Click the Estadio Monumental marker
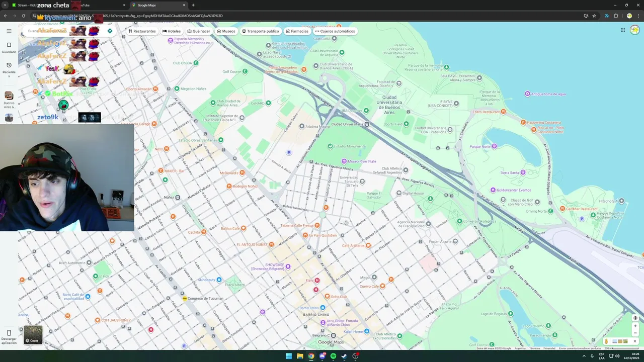 330,146
